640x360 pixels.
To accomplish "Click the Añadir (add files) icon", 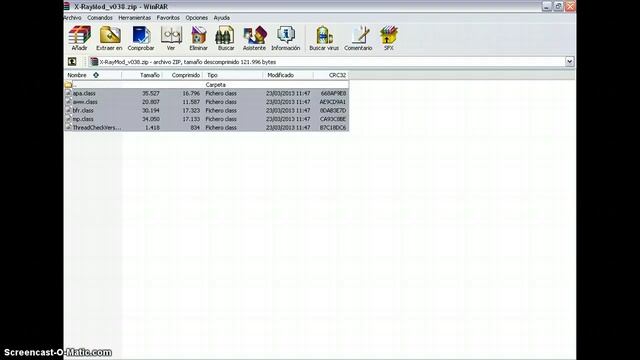I will [x=79, y=36].
